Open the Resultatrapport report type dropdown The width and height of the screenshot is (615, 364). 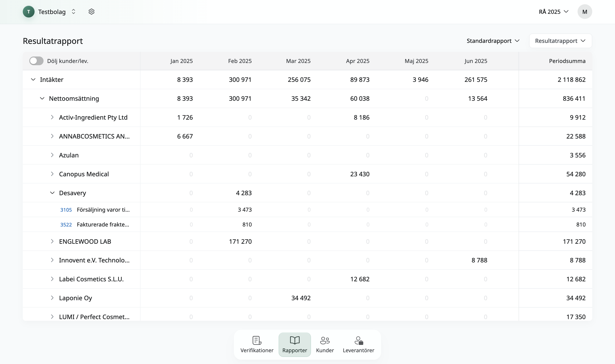pyautogui.click(x=560, y=41)
